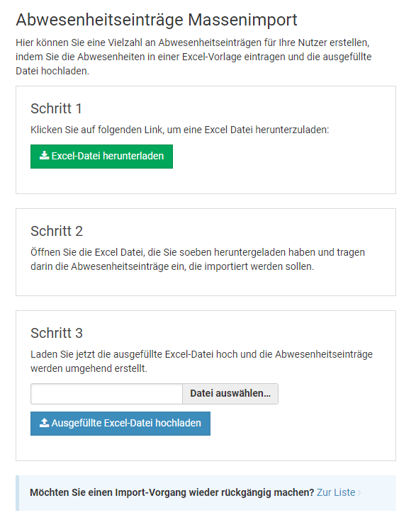Click the chevron after 'Zur Liste'
The height and width of the screenshot is (532, 416).
[x=359, y=492]
